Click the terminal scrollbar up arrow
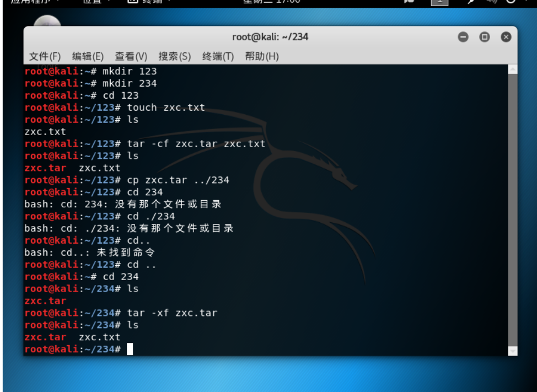 pos(513,69)
